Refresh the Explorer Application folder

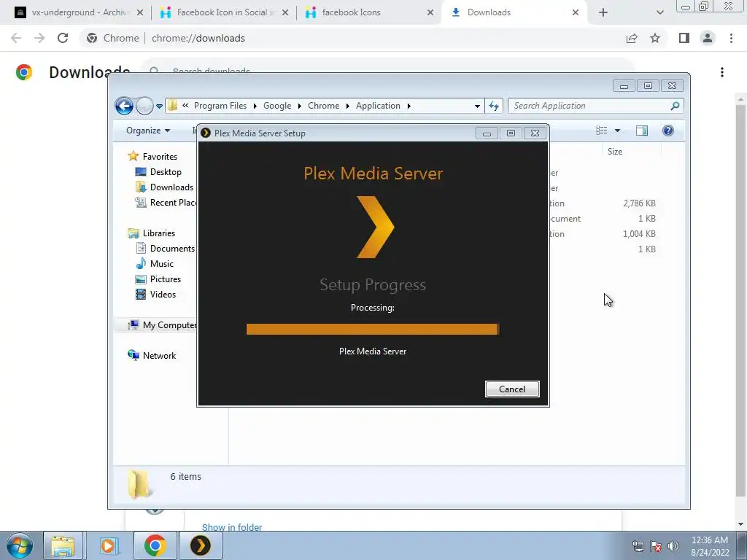(x=494, y=106)
